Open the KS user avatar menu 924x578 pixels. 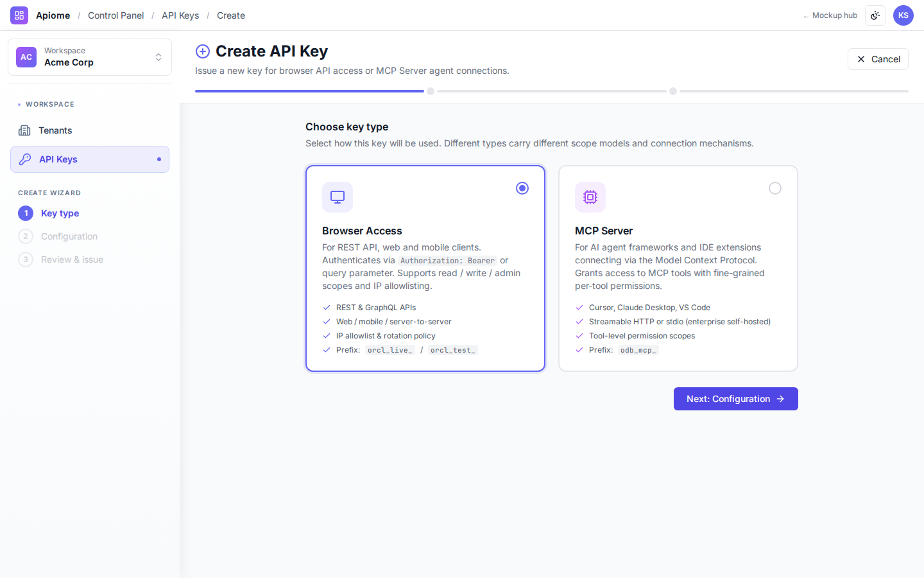click(903, 15)
